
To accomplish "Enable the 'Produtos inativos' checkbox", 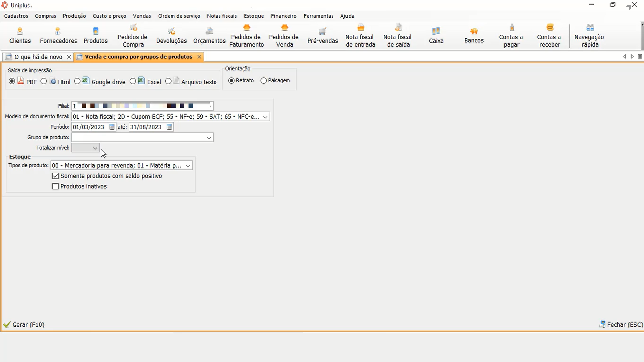I will (x=56, y=187).
